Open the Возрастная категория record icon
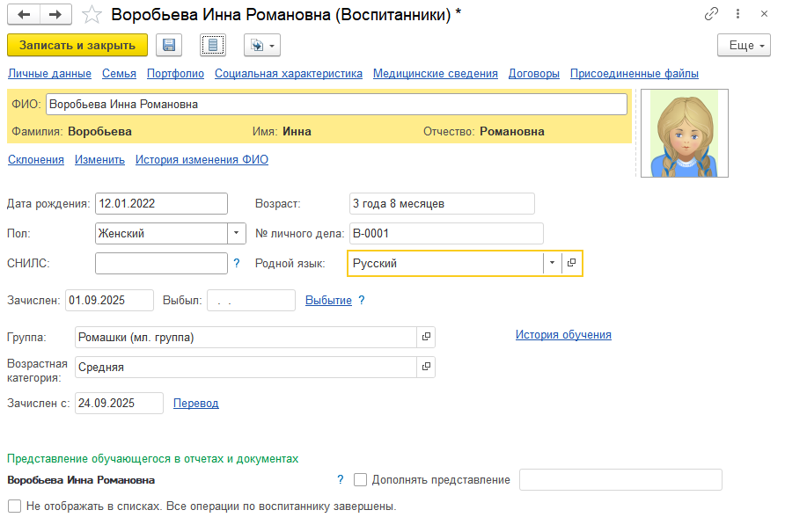 click(x=426, y=367)
